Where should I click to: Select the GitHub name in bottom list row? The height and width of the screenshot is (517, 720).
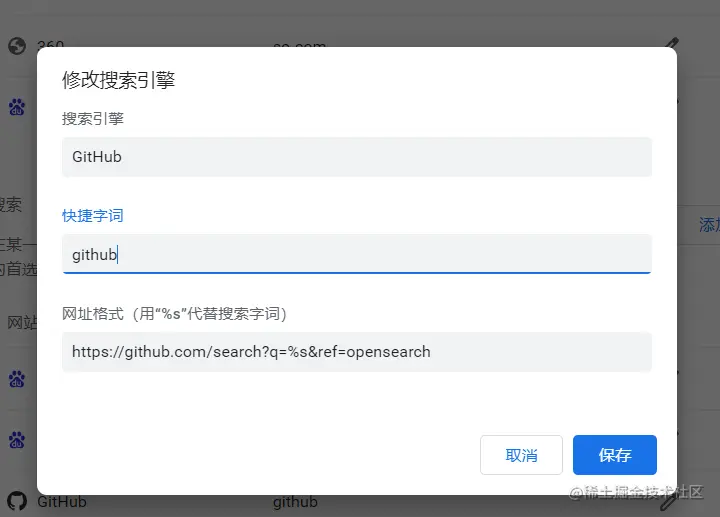(61, 501)
